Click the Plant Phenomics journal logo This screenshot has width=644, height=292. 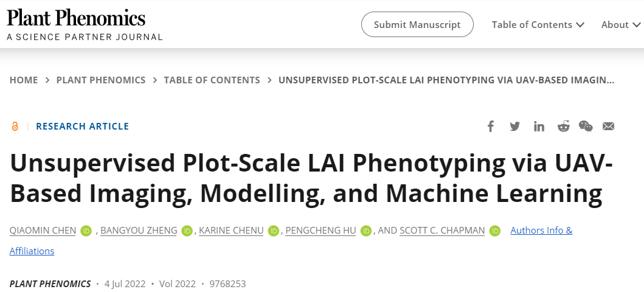click(85, 25)
